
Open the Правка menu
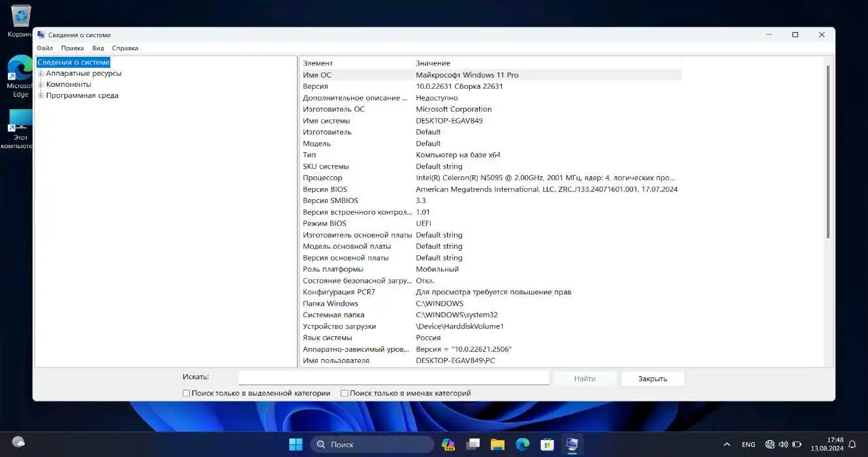click(x=72, y=48)
